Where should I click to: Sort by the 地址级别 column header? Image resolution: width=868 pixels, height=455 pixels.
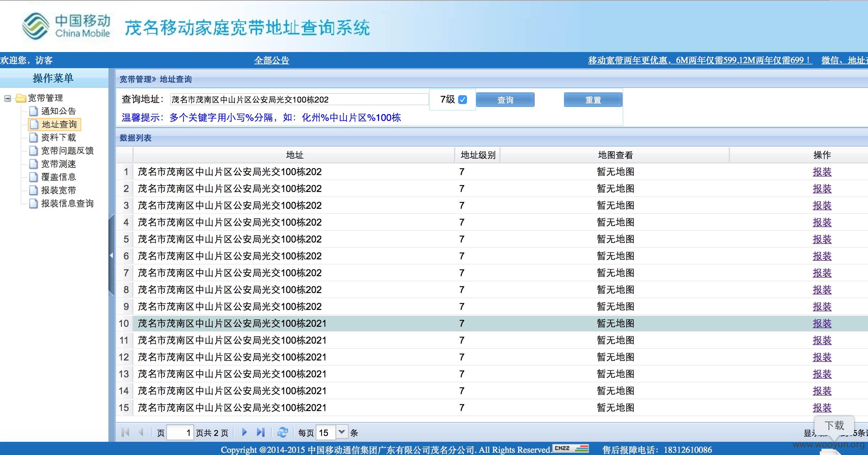(478, 155)
